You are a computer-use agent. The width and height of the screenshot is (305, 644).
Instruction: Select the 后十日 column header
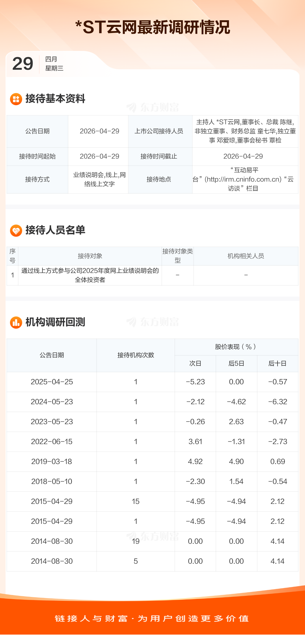point(277,364)
